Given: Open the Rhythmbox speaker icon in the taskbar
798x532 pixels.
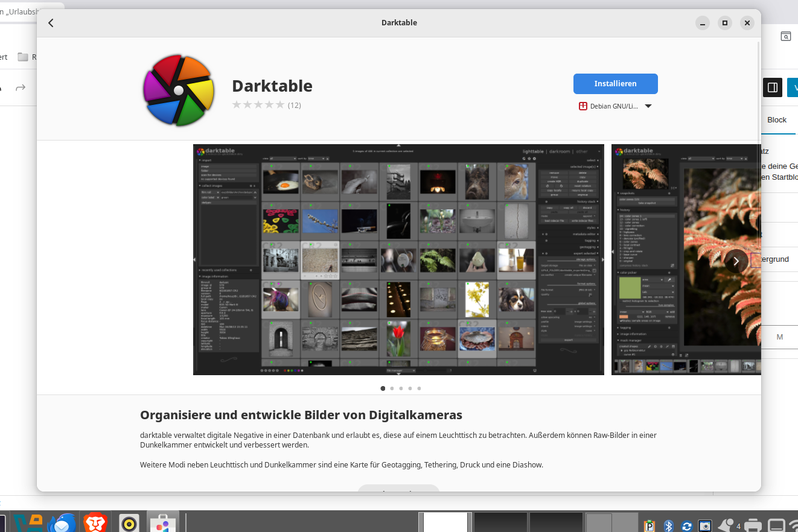Looking at the screenshot, I should [129, 523].
